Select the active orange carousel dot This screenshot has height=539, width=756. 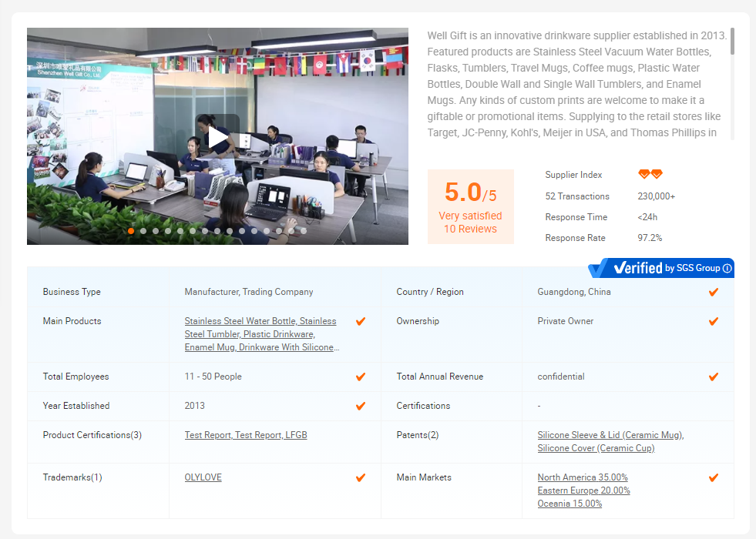click(x=131, y=231)
